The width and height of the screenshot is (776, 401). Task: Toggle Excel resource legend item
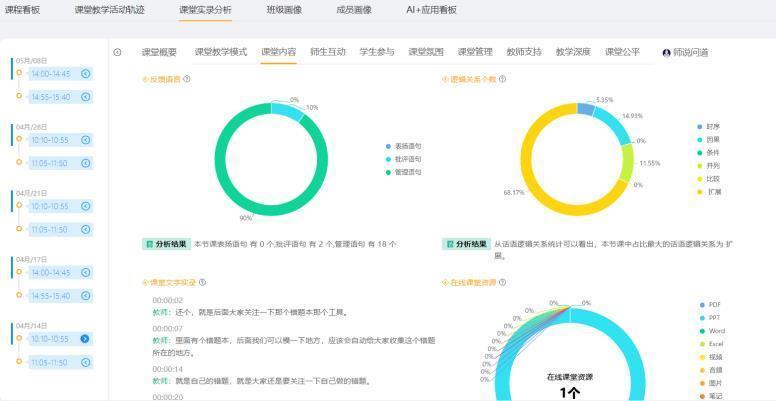[x=712, y=344]
